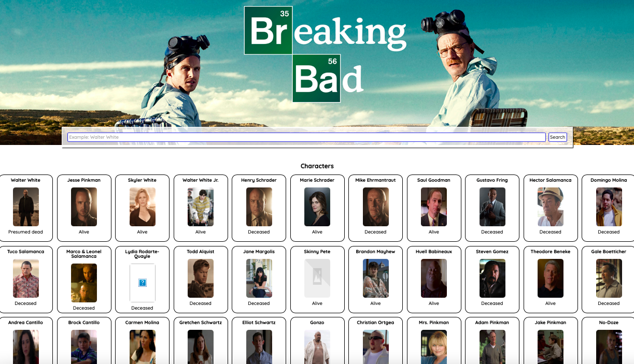The height and width of the screenshot is (364, 634).
Task: Select the Gale Boetticher card
Action: tap(608, 279)
